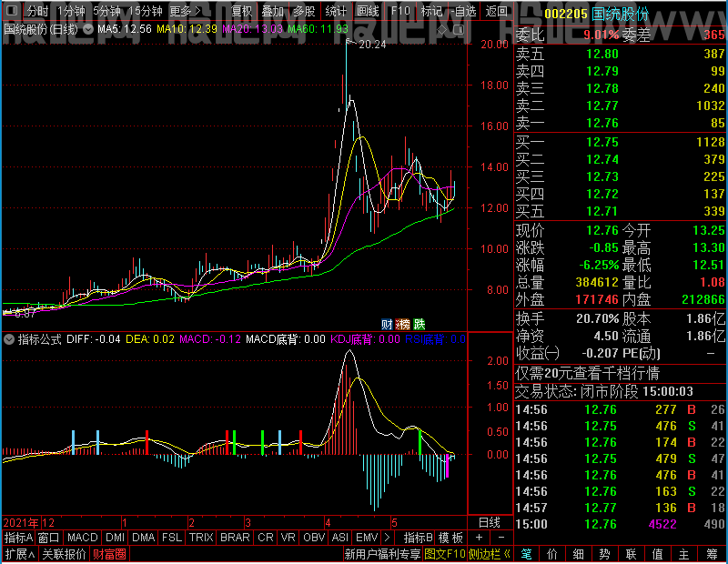
Task: Click the diamond marker icon above the chart
Action: click(x=442, y=30)
